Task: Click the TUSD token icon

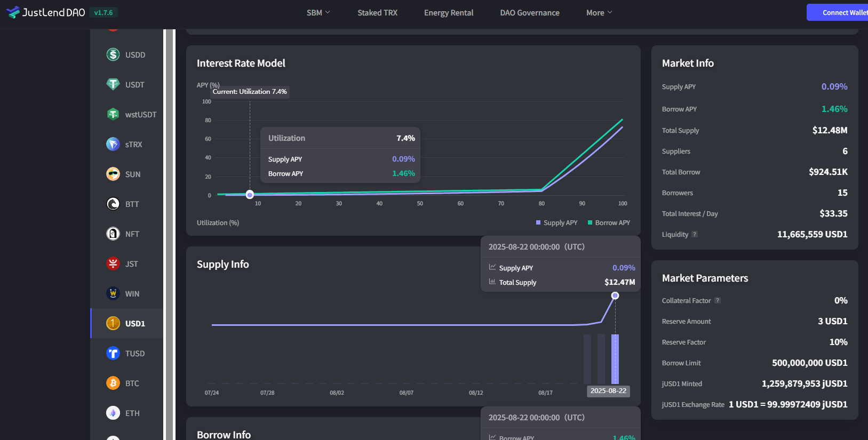Action: tap(113, 353)
